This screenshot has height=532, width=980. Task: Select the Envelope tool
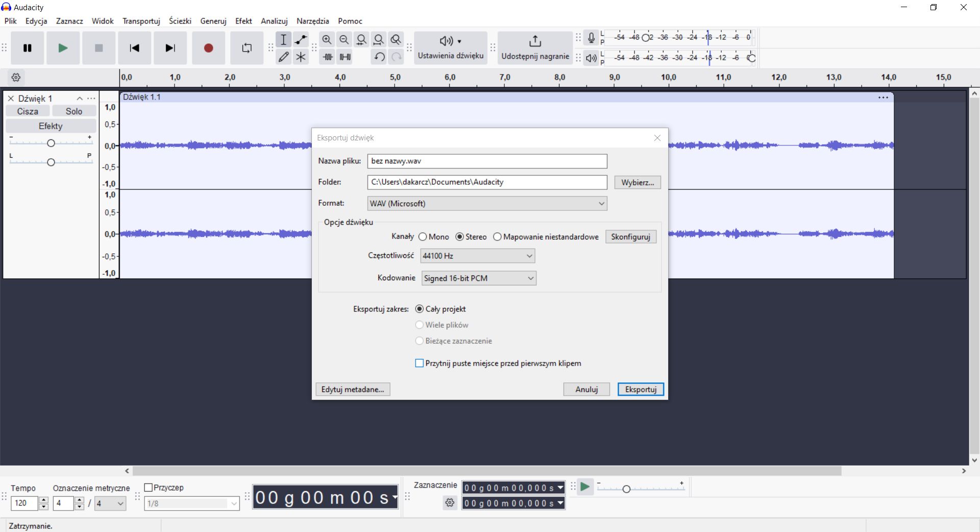(x=301, y=40)
